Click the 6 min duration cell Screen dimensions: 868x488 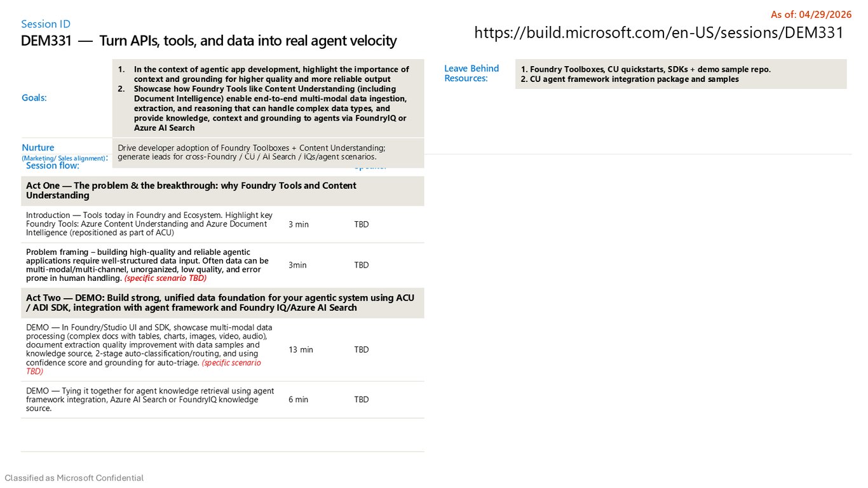click(298, 400)
